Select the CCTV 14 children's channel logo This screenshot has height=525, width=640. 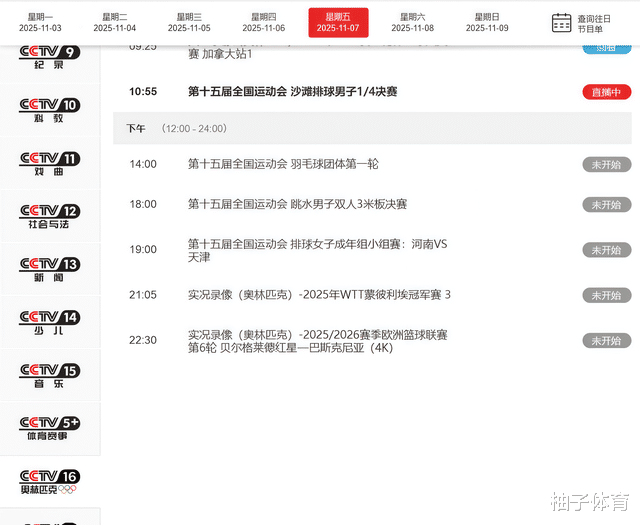[x=49, y=323]
